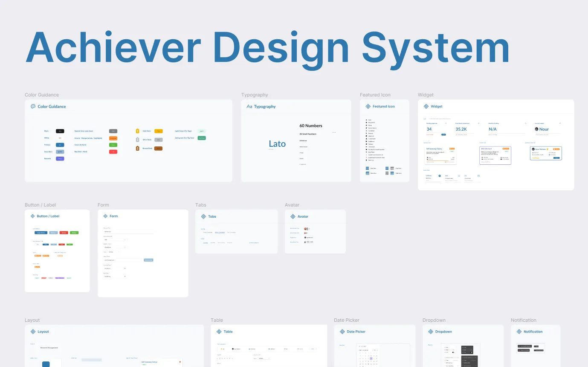Screen dimensions: 588x367
Task: Select the Date Picker frame label
Action: 347,320
